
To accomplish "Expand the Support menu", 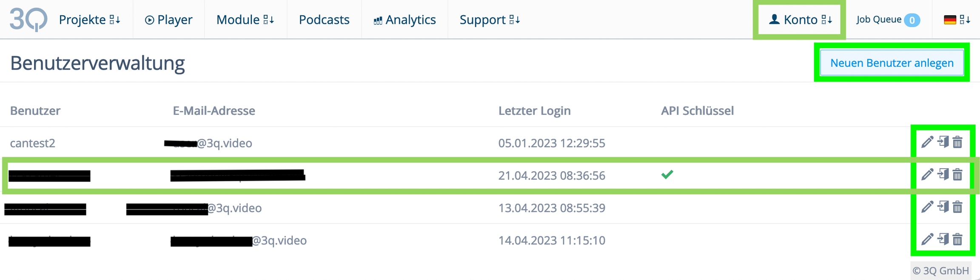I will point(490,20).
